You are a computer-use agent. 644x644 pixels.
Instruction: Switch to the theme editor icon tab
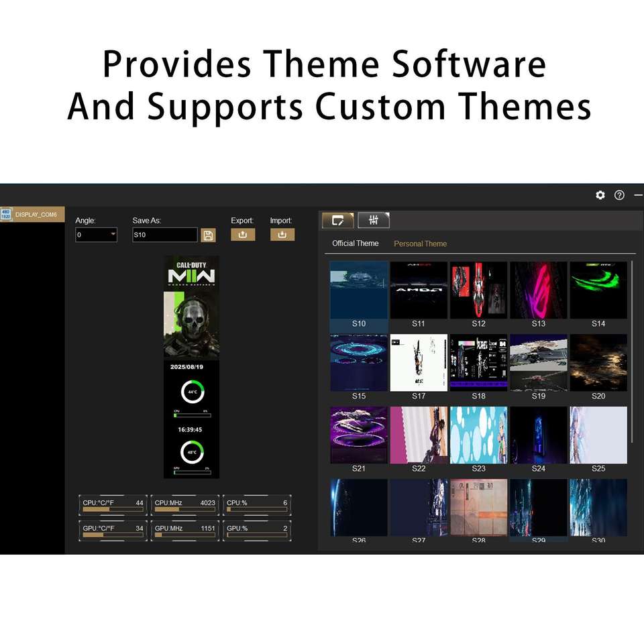click(338, 220)
